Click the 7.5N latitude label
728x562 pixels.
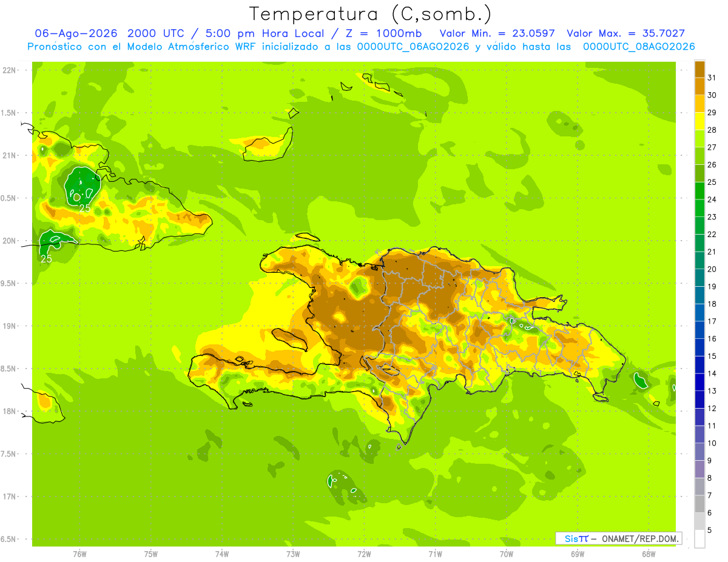(x=9, y=453)
